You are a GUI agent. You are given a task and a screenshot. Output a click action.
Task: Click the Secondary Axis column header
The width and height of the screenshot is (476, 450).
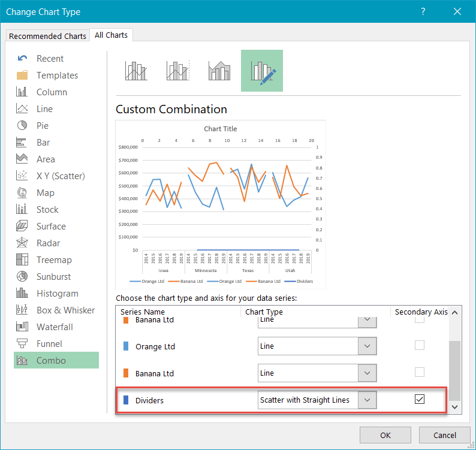click(421, 312)
